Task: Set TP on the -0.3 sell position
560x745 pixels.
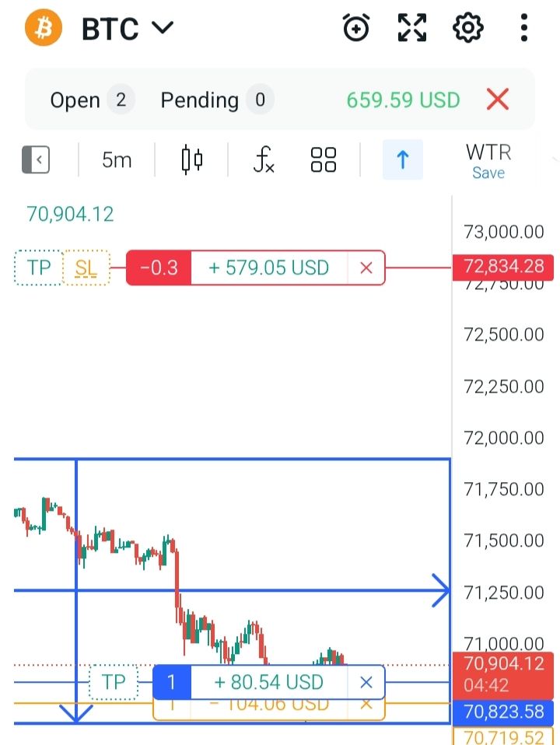Action: point(37,268)
